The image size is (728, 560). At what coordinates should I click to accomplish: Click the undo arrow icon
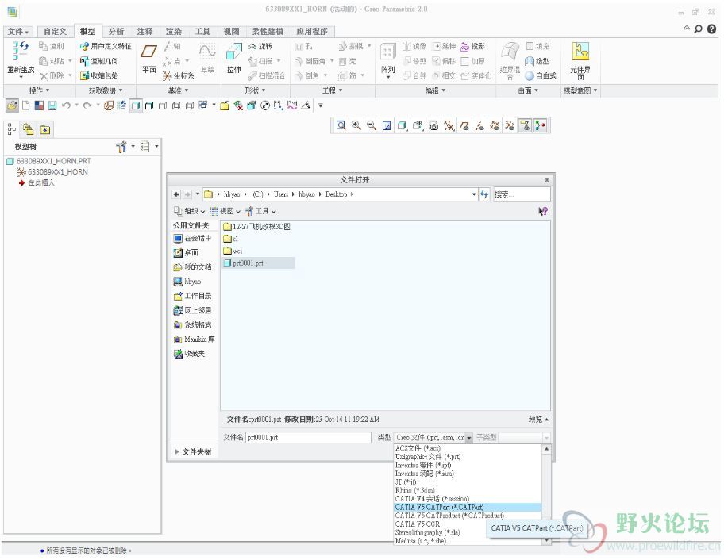click(66, 105)
